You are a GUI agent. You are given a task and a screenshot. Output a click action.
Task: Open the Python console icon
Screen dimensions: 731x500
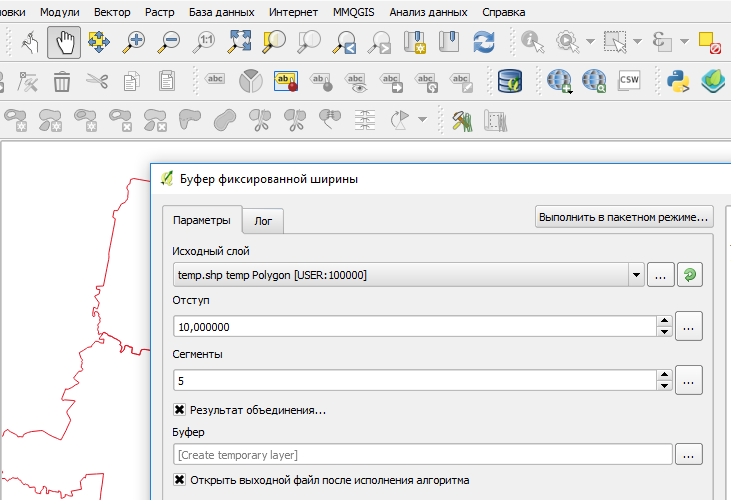pos(681,80)
